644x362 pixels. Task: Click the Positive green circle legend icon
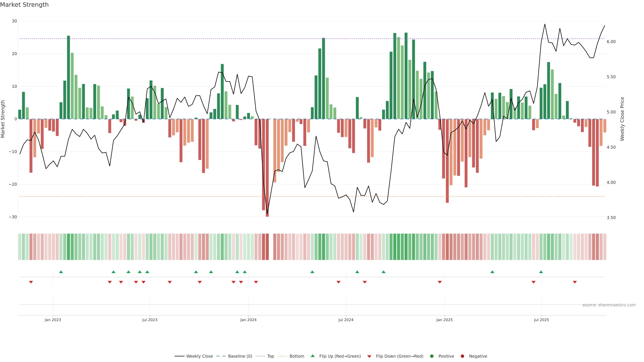(432, 356)
